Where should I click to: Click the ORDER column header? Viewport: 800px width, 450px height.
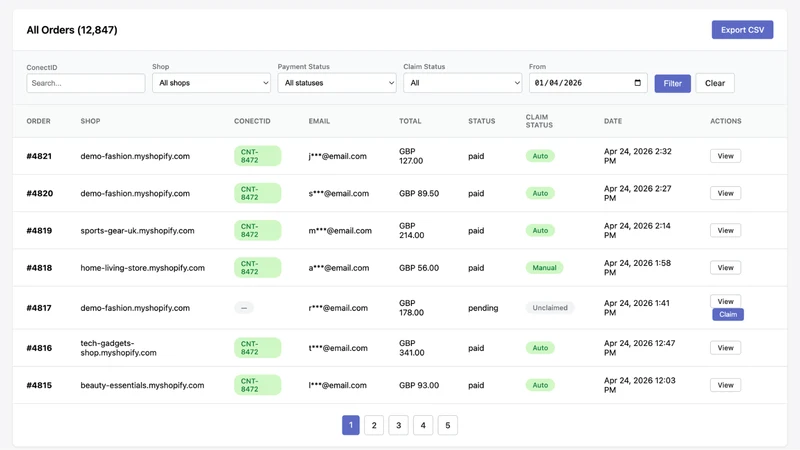click(38, 121)
